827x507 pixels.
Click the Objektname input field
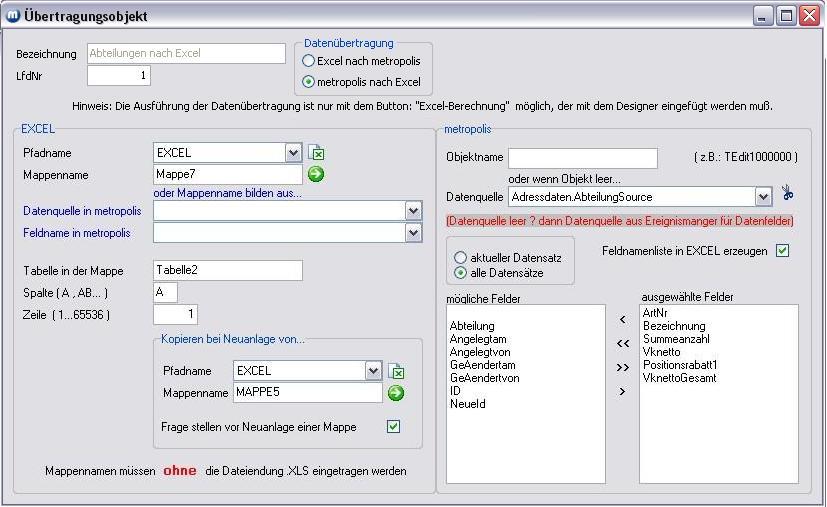point(582,158)
